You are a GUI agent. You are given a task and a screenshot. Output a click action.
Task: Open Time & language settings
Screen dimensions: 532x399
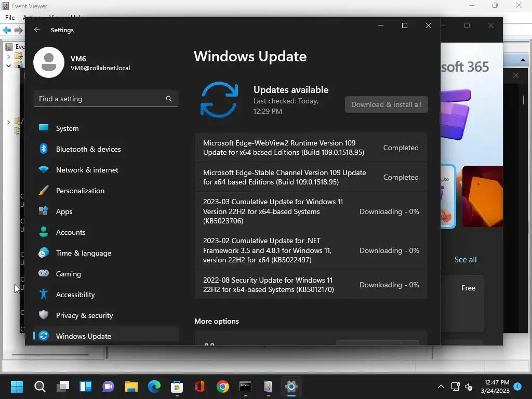[106, 253]
